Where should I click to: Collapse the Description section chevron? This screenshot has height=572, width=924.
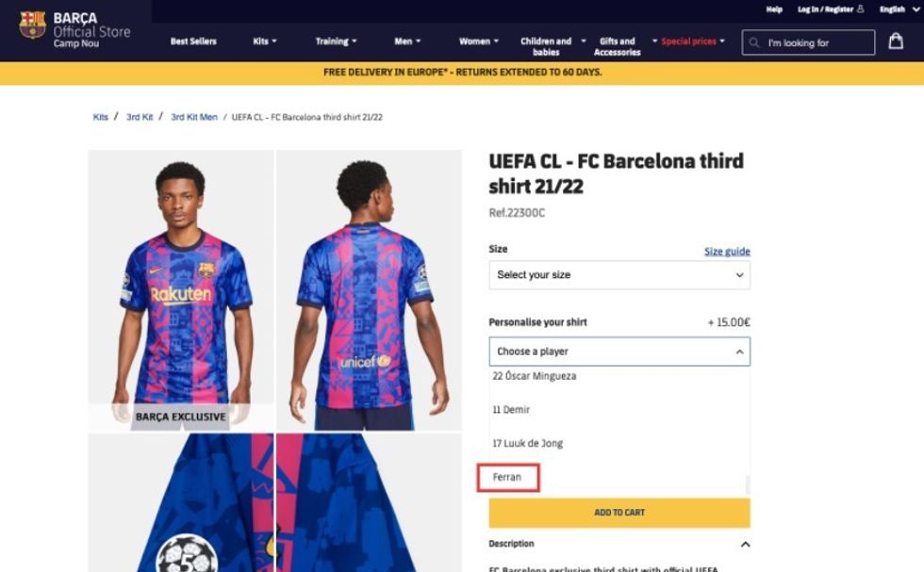(745, 545)
